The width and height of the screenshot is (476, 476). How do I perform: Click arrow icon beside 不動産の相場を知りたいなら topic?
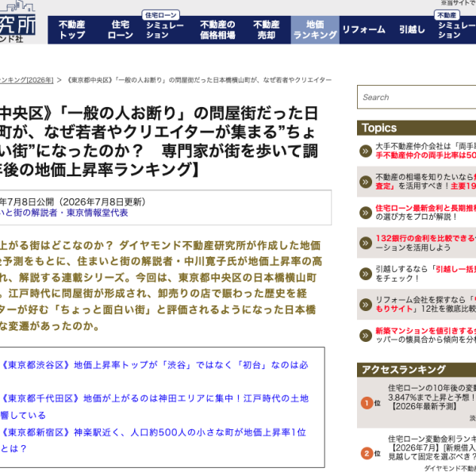coord(366,182)
